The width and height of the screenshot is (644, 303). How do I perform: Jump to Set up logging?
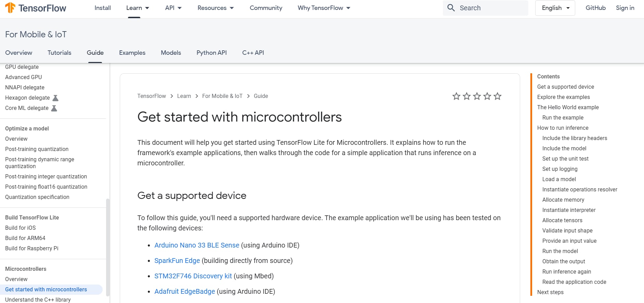[x=560, y=169]
